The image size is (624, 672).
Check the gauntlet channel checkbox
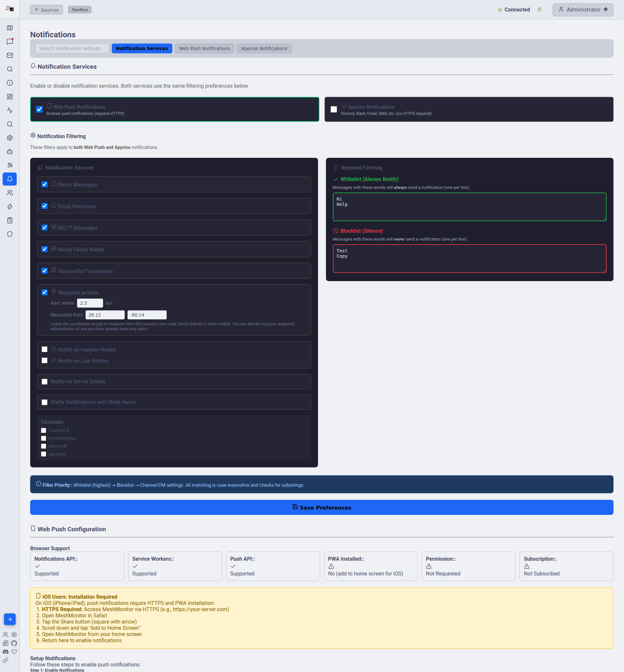pyautogui.click(x=44, y=454)
